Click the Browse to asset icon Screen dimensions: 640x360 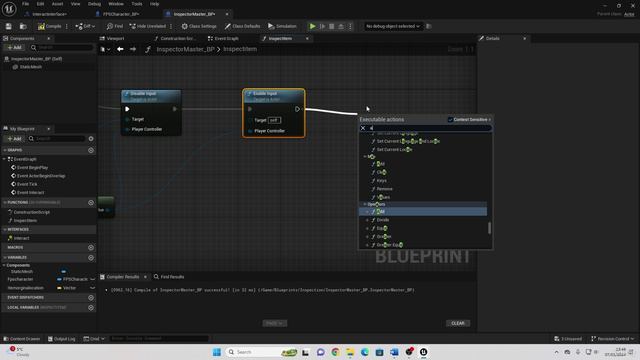click(23, 26)
